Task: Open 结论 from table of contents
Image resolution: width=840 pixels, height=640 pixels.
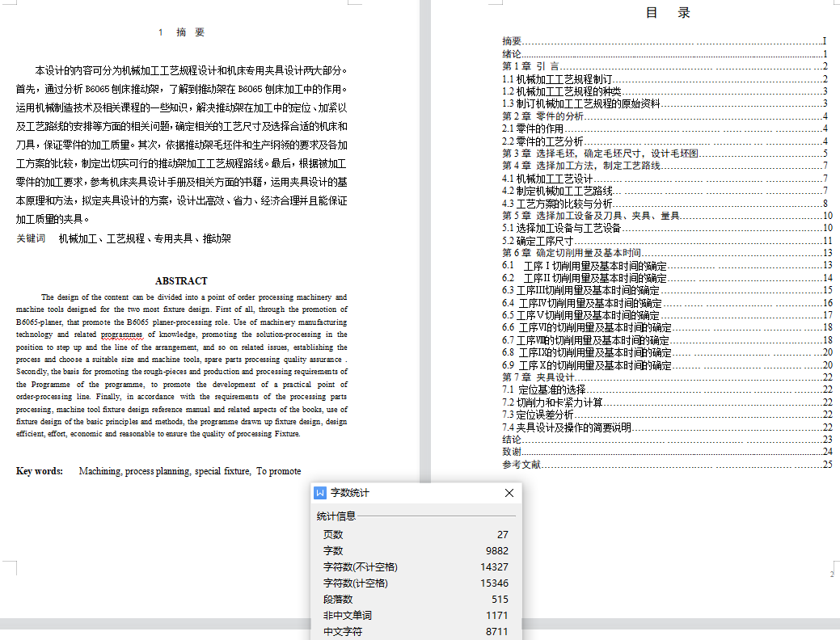Action: pyautogui.click(x=667, y=439)
